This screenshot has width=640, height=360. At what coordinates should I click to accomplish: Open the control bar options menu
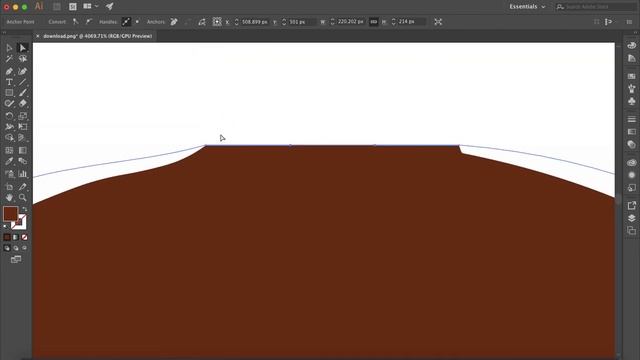click(x=629, y=22)
